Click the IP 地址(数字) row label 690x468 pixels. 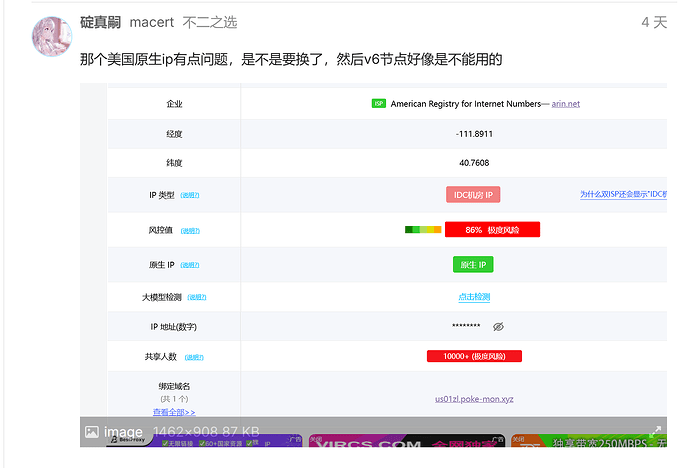coord(173,327)
